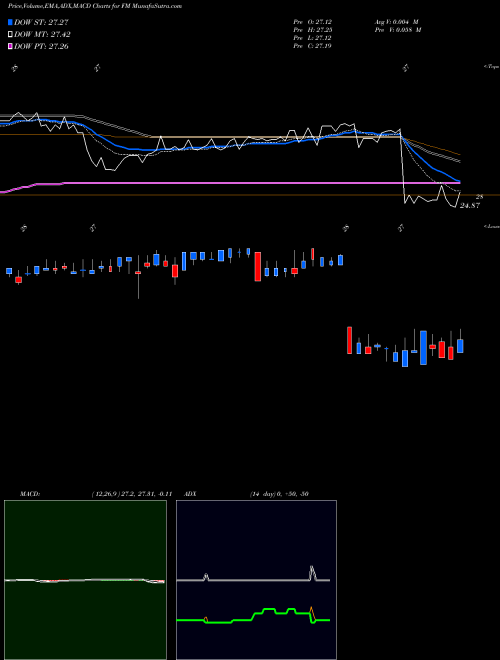
Task: Click the 'Pre V: 0.058 M' volume text
Action: click(x=398, y=30)
